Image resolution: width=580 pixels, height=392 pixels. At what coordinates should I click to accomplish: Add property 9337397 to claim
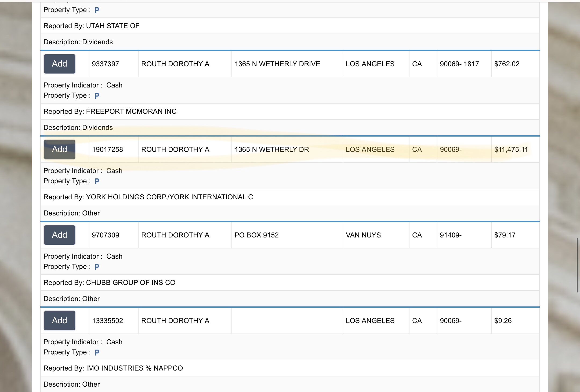(x=59, y=64)
